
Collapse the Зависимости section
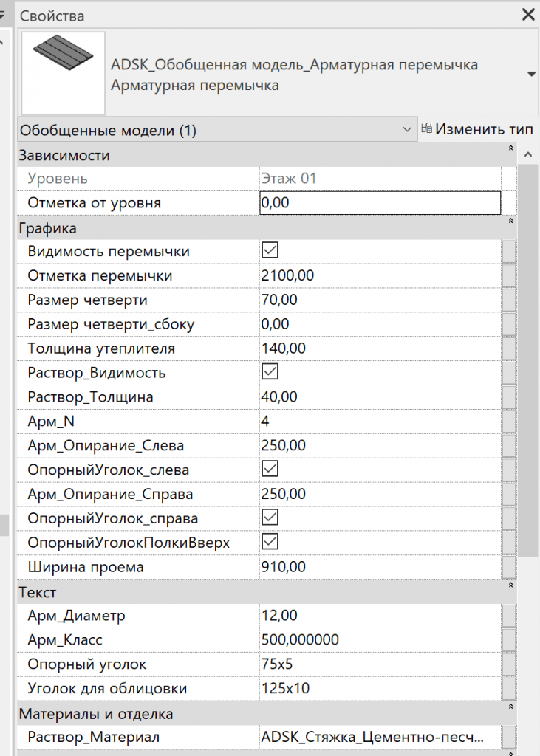click(510, 148)
